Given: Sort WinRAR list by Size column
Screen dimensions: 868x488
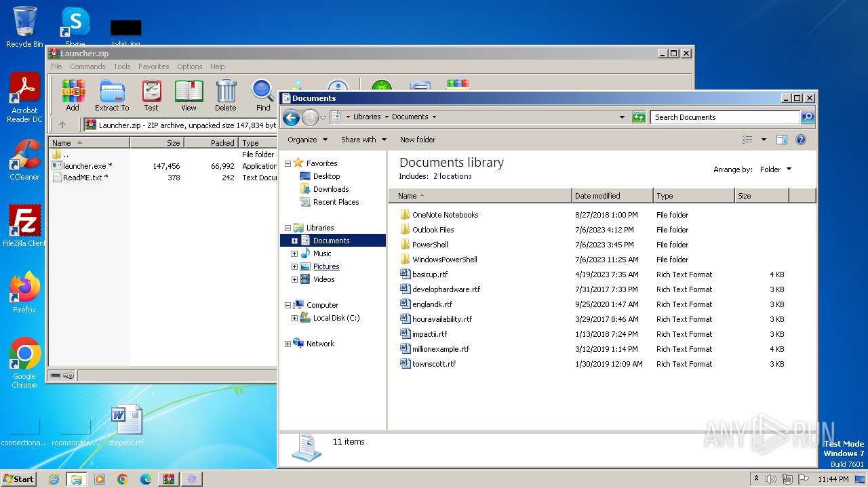Looking at the screenshot, I should [x=157, y=143].
